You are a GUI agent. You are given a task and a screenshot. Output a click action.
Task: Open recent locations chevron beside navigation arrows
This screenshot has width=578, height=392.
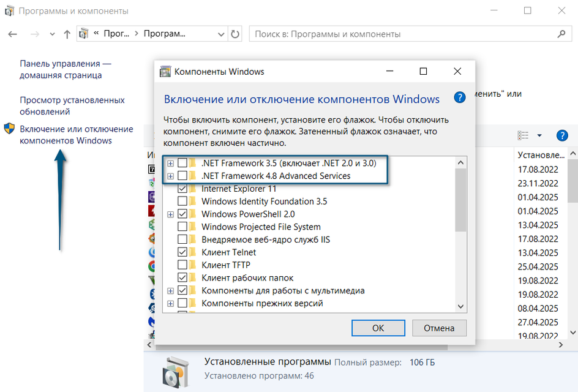(52, 34)
